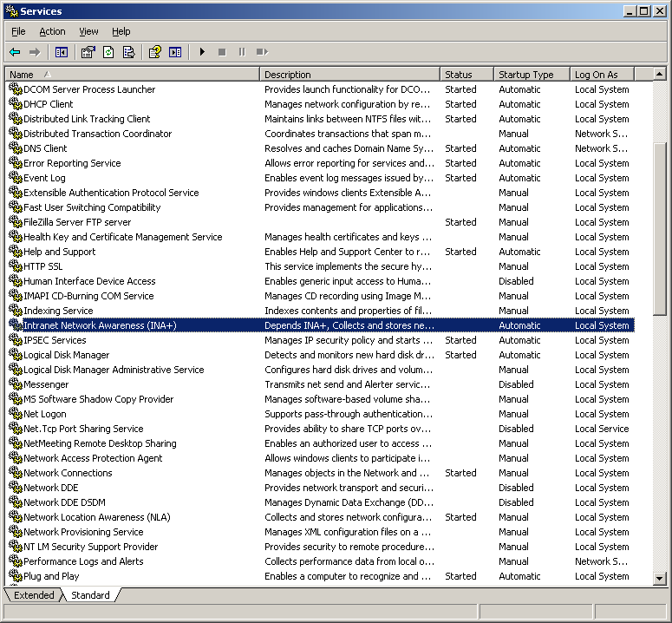Select NetMeeting Remote Desktop Sharing
Image resolution: width=672 pixels, height=623 pixels.
(322, 443)
